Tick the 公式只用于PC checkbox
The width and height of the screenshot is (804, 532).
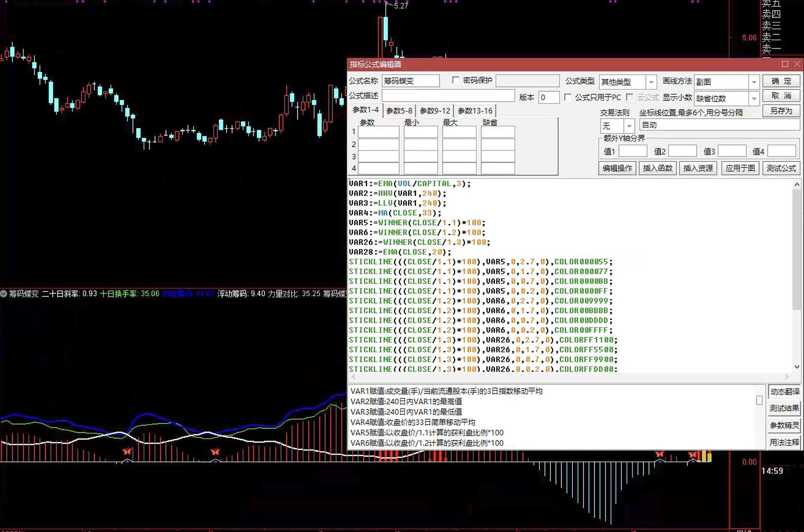pos(568,97)
